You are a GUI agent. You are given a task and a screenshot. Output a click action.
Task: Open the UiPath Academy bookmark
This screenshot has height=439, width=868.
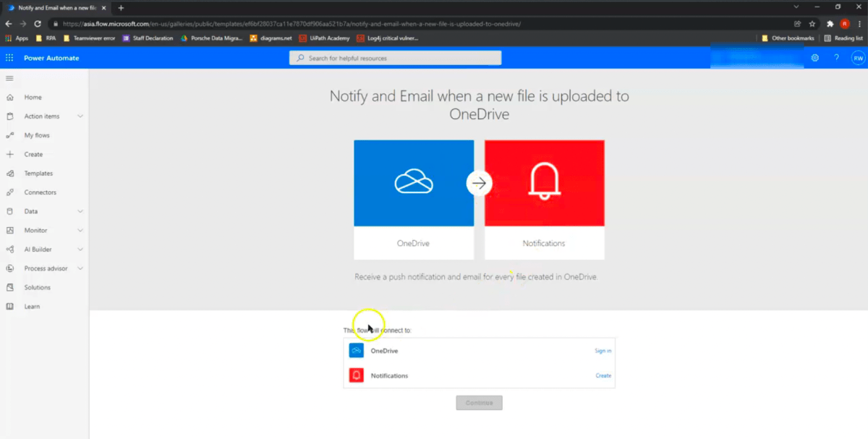click(x=325, y=38)
